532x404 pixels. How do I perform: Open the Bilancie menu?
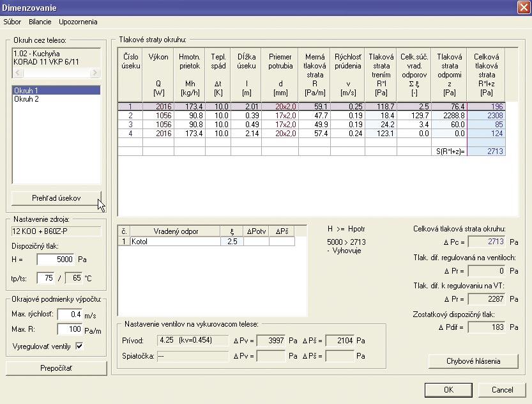(40, 22)
